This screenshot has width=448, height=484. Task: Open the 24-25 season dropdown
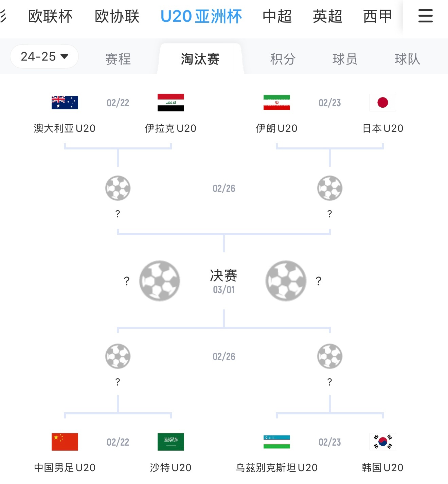coord(44,57)
